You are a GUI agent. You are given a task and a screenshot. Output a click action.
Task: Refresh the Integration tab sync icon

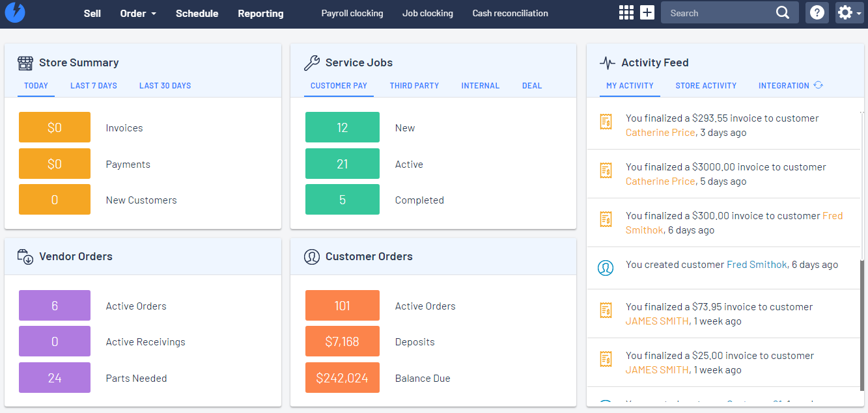click(x=819, y=85)
